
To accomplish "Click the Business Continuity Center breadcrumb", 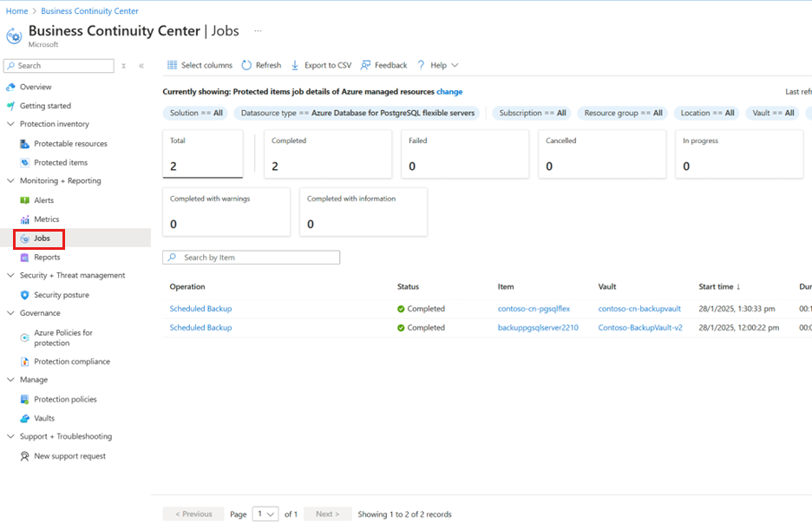I will (x=89, y=11).
